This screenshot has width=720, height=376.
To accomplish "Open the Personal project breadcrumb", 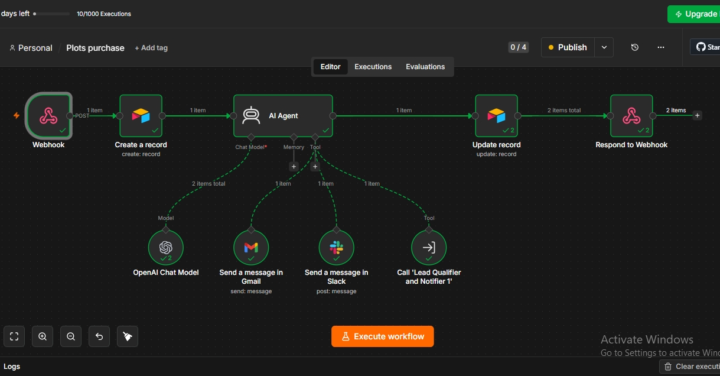I will click(31, 48).
